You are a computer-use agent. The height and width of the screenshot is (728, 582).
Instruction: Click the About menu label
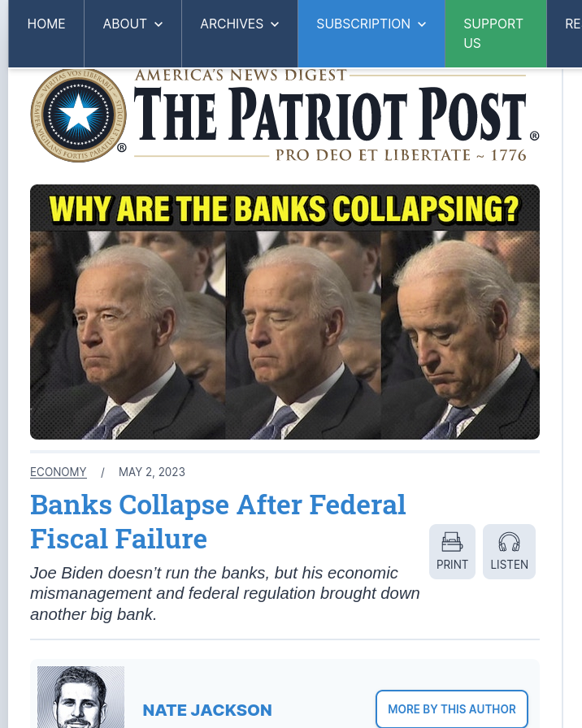coord(124,24)
